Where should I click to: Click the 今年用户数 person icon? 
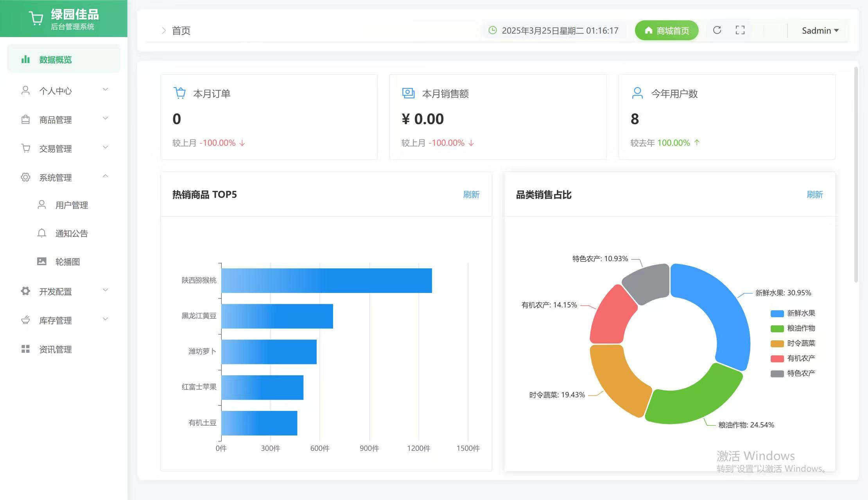coord(637,93)
